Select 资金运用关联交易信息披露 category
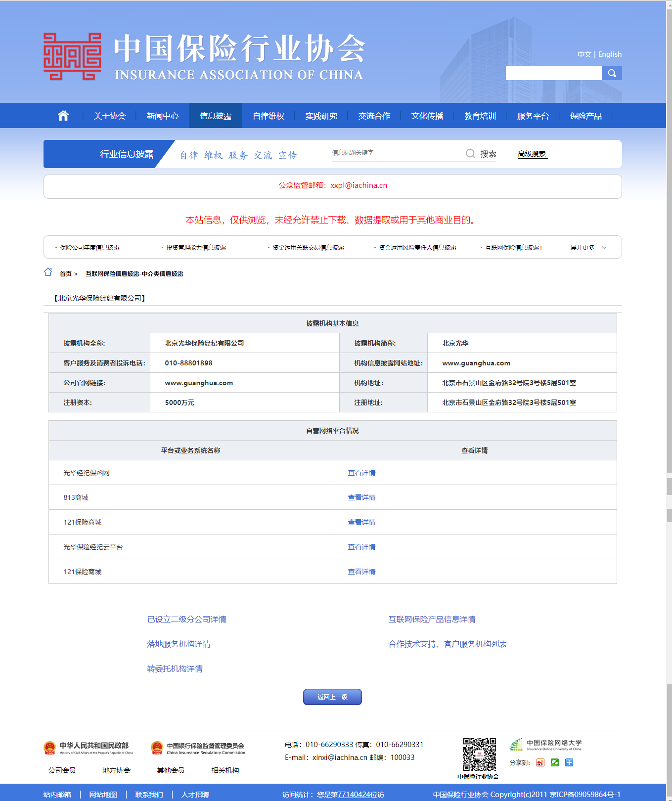Screen dimensions: 672x801 click(308, 248)
